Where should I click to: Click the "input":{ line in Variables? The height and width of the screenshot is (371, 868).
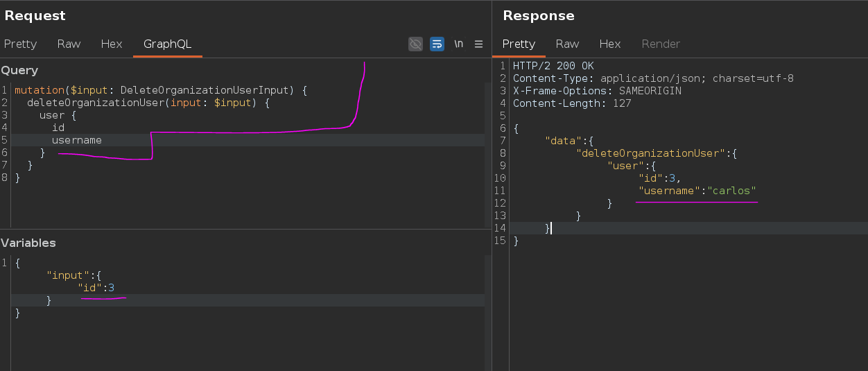74,275
